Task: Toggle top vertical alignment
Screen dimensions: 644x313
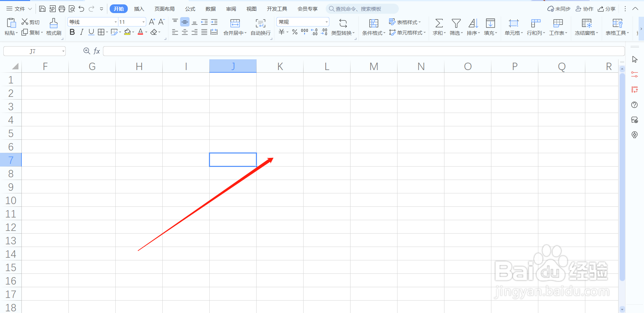Action: [x=175, y=22]
